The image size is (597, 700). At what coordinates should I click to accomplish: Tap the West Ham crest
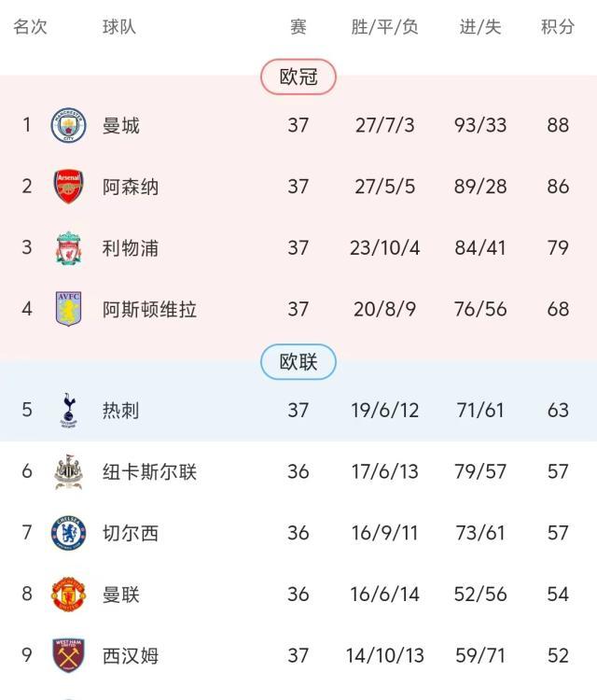pos(68,655)
